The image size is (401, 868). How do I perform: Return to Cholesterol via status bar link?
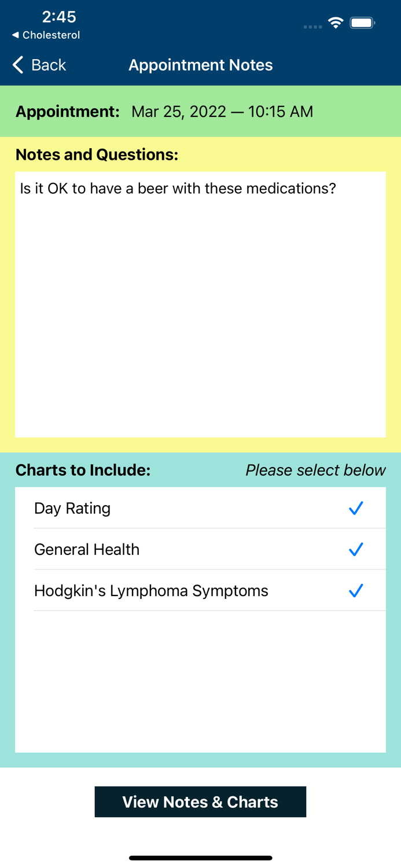click(x=45, y=35)
